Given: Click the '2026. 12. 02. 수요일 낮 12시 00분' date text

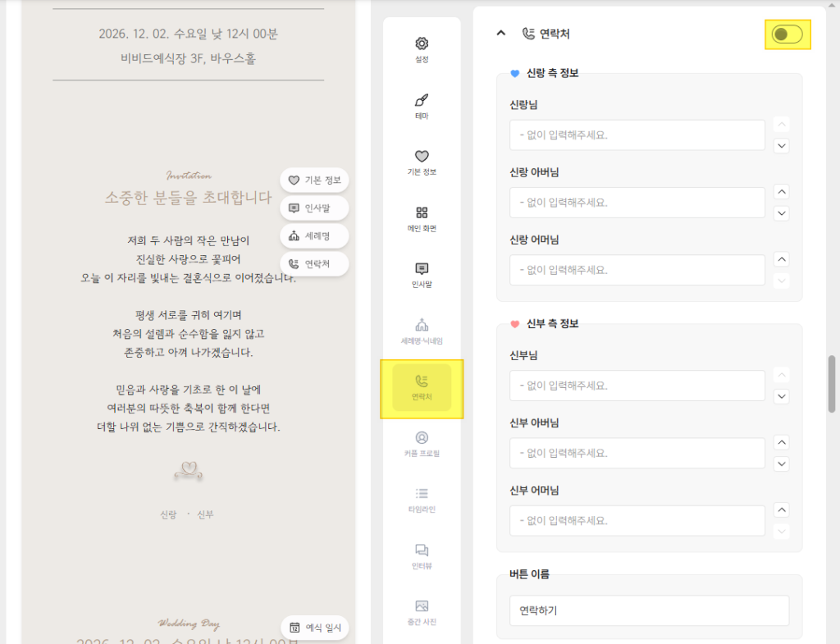Looking at the screenshot, I should [x=189, y=34].
